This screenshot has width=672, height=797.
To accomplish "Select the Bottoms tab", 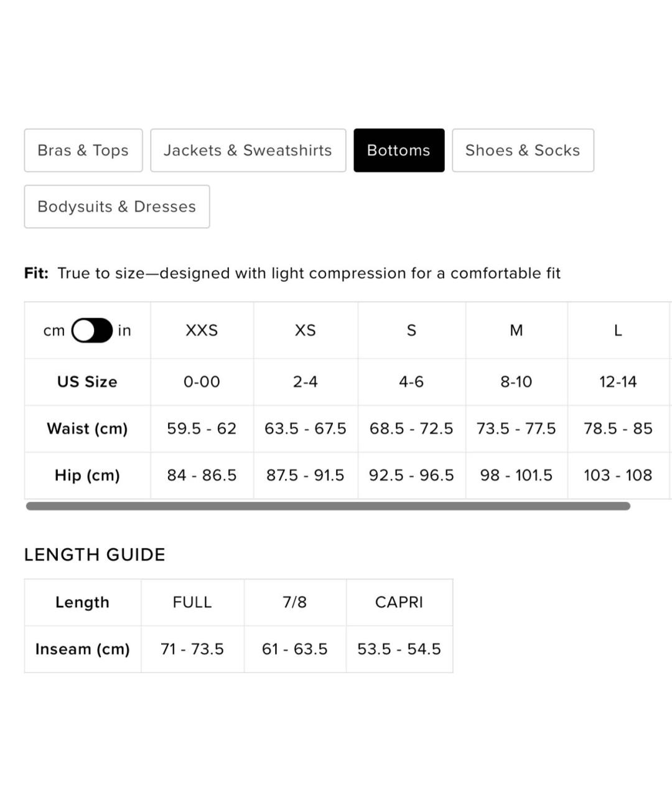I will tap(399, 150).
